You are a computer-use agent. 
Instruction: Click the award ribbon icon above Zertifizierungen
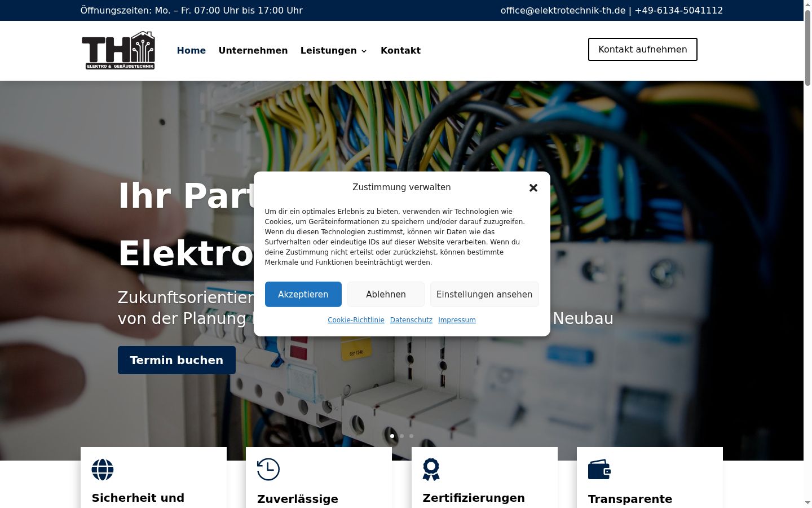tap(431, 470)
